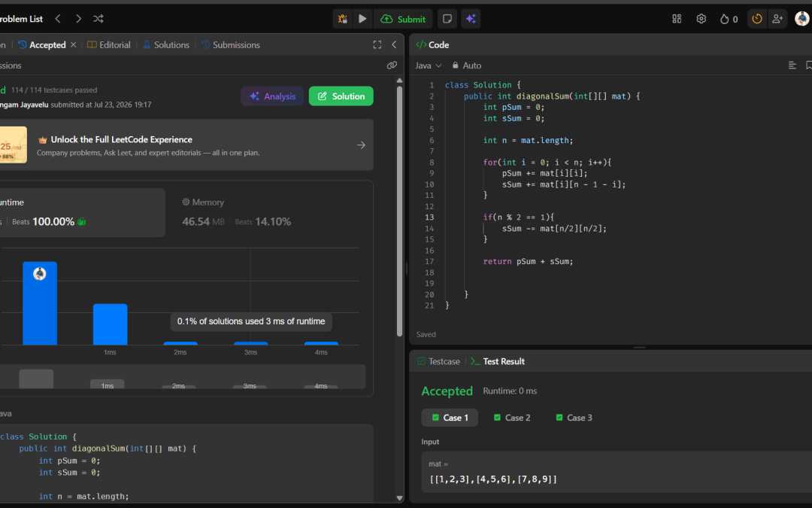Click the Problem List link

21,19
